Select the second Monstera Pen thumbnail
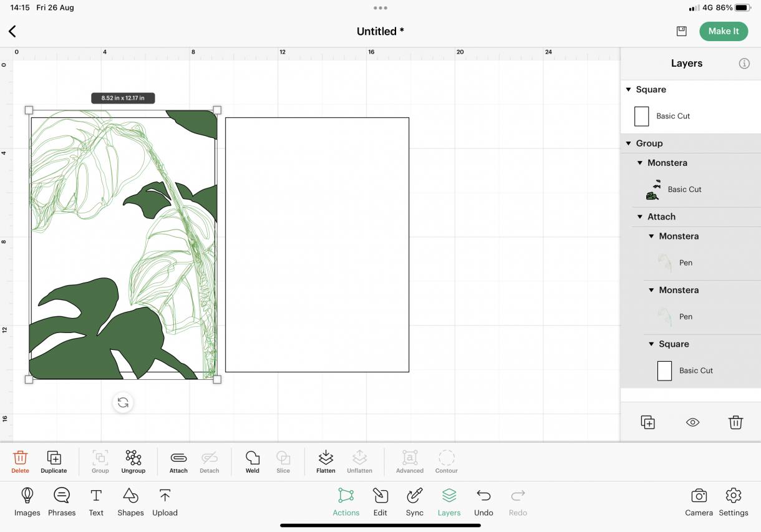This screenshot has height=532, width=761. (665, 317)
